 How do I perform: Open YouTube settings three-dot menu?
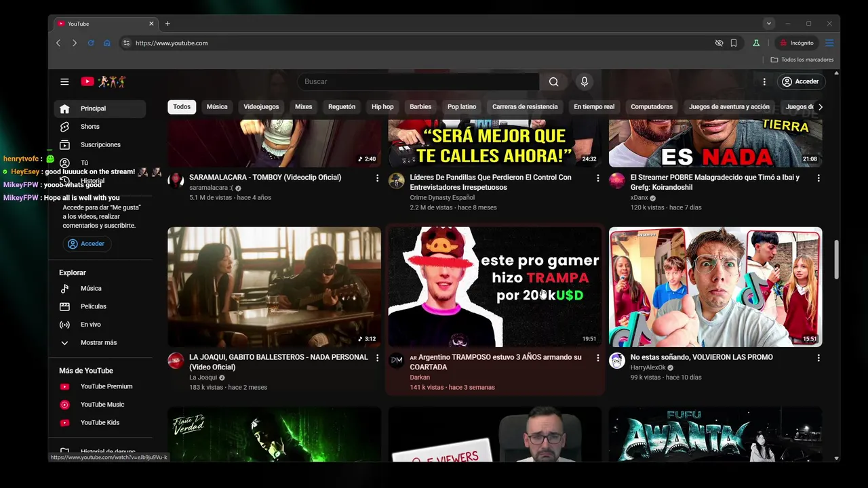click(x=764, y=81)
